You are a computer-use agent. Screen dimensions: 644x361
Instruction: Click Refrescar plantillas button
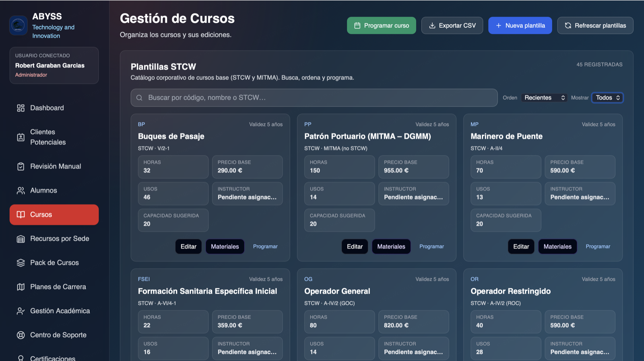pyautogui.click(x=595, y=26)
